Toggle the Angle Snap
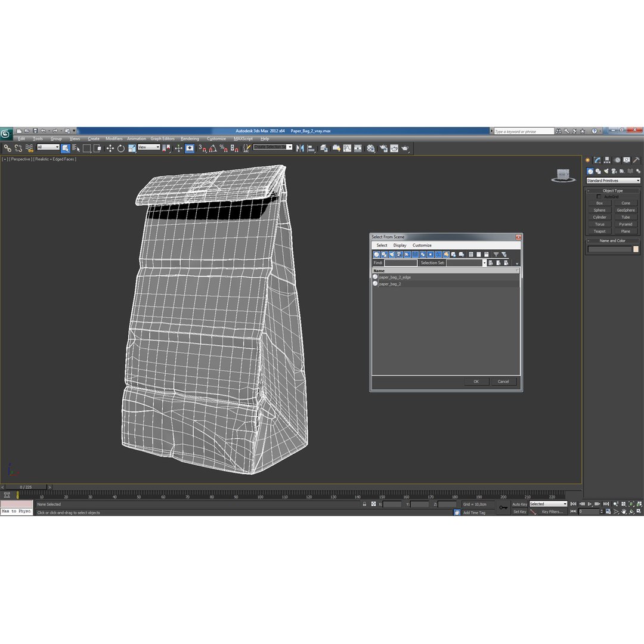 (x=213, y=148)
